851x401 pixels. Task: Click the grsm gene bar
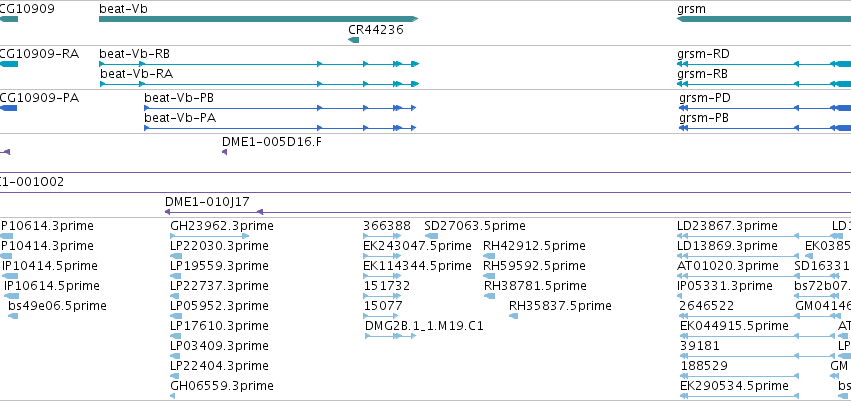[x=764, y=19]
